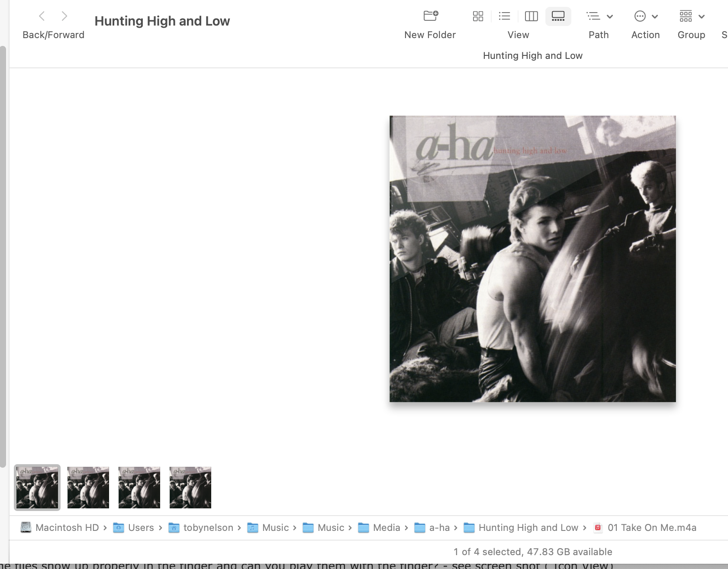Select the second album thumbnail
Image resolution: width=728 pixels, height=569 pixels.
[x=88, y=488]
